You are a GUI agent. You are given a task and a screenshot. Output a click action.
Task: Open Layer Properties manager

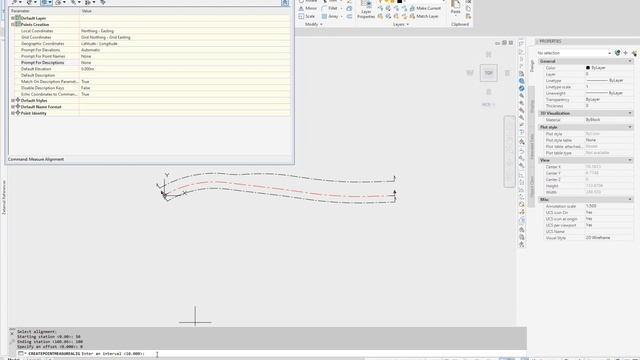366,10
